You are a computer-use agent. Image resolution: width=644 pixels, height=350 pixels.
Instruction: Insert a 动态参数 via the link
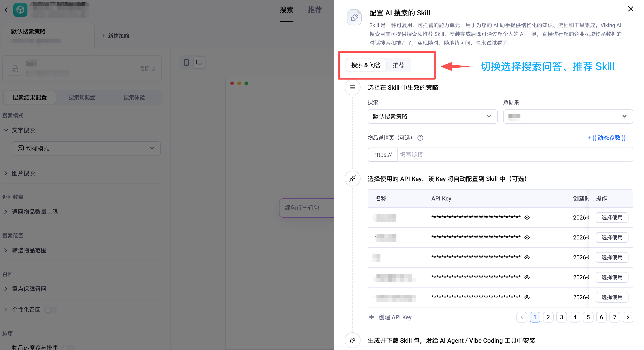[607, 138]
